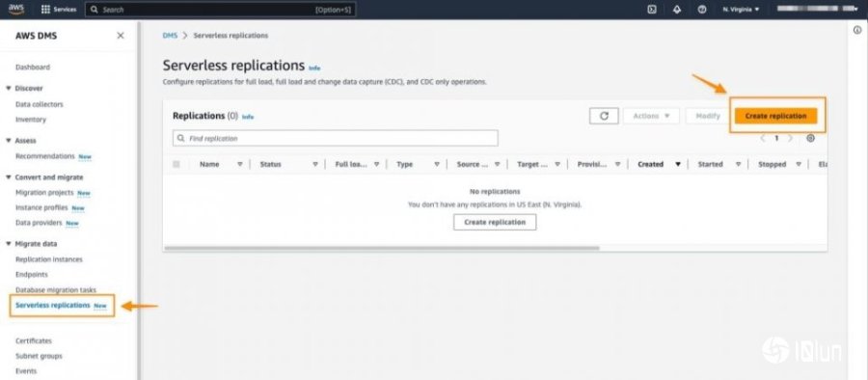Open Dashboard in the sidebar
Screen dimensions: 868x380
[33, 68]
